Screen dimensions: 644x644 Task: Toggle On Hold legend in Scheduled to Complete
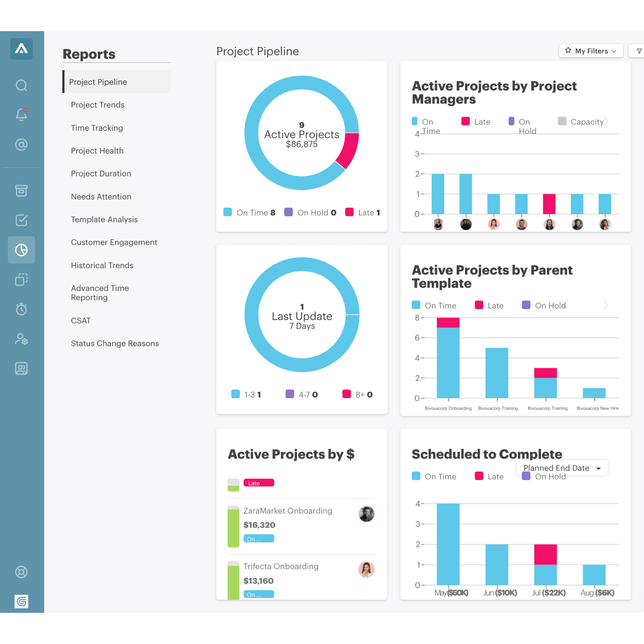[x=544, y=476]
